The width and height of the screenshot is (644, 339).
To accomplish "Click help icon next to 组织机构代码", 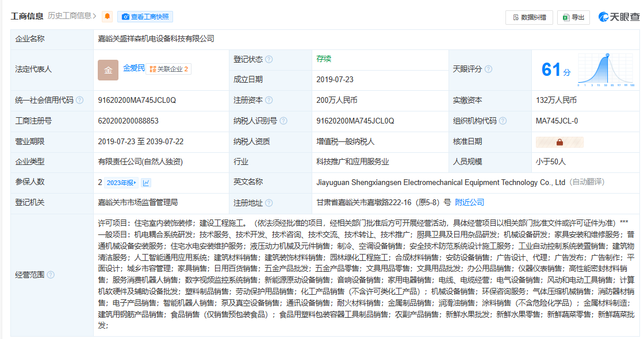I will point(503,121).
